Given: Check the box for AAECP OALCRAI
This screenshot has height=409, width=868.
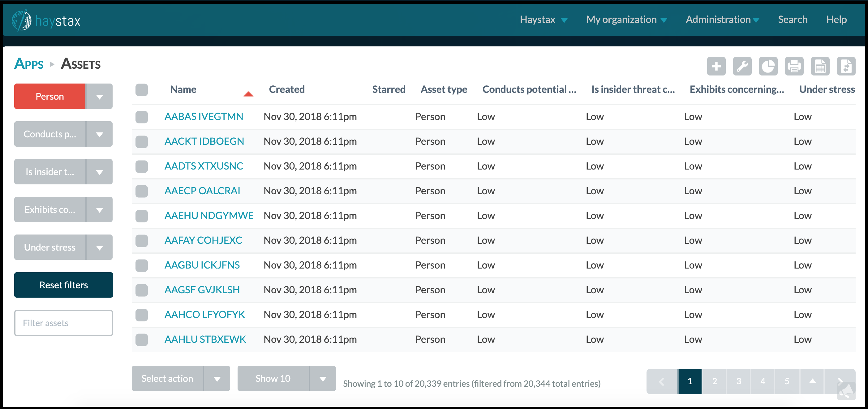Looking at the screenshot, I should pyautogui.click(x=142, y=191).
